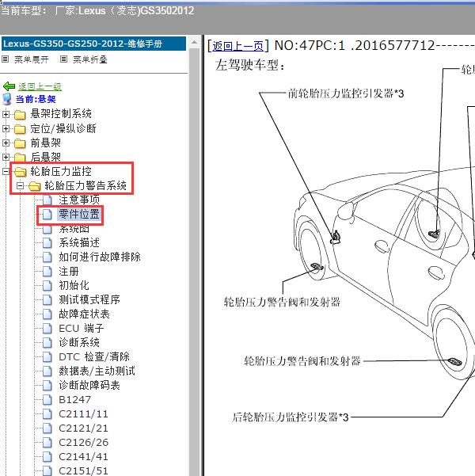Click the page icon beside 零件位置
This screenshot has width=475, height=476.
(x=47, y=215)
